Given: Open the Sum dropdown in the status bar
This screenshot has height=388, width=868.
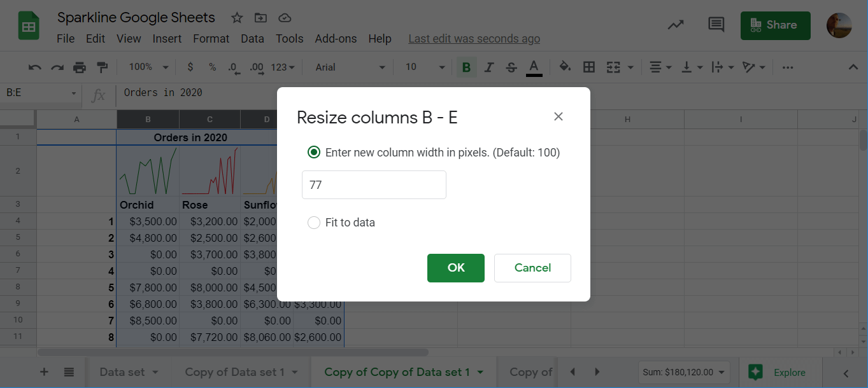Looking at the screenshot, I should 684,371.
